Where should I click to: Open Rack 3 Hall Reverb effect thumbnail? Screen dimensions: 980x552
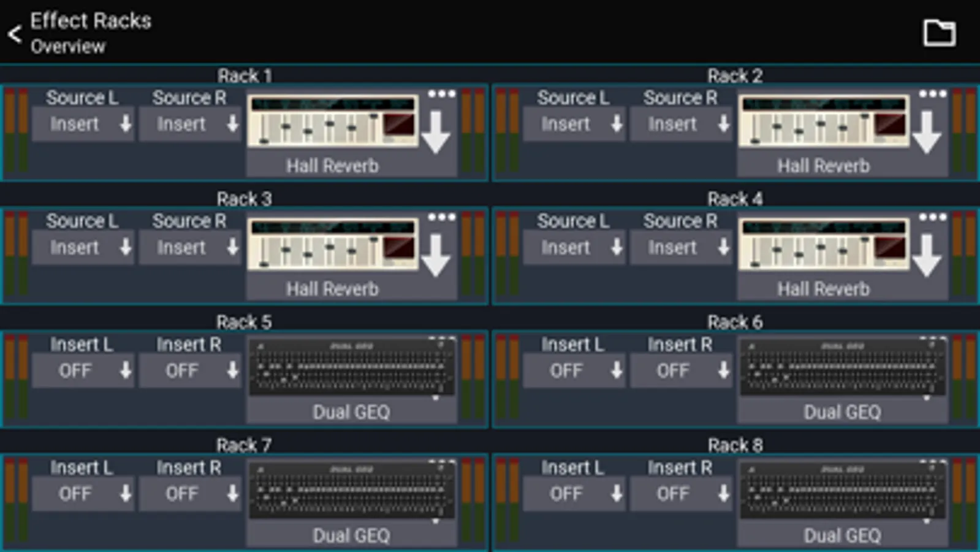click(x=333, y=243)
